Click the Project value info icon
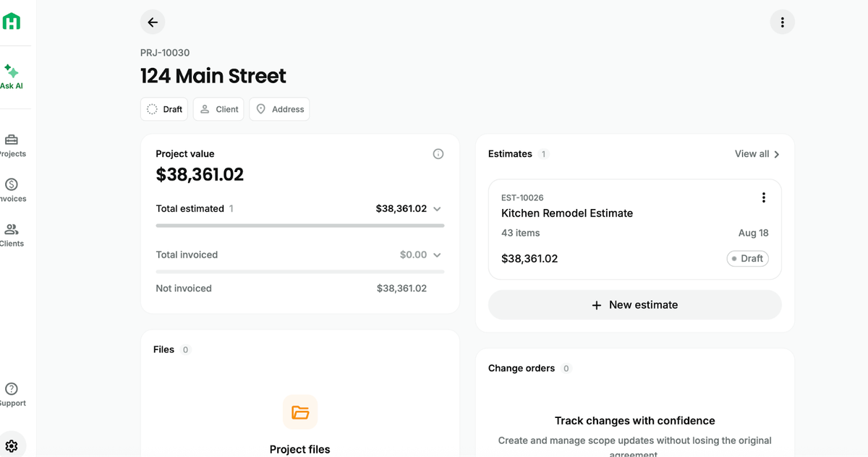 tap(438, 154)
